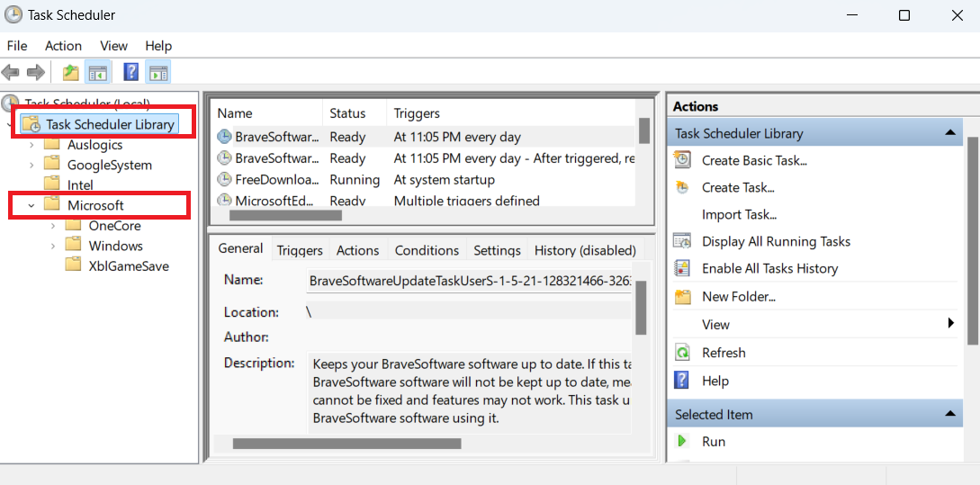Viewport: 980px width, 485px height.
Task: Expand the Auslogics tree node
Action: click(31, 145)
